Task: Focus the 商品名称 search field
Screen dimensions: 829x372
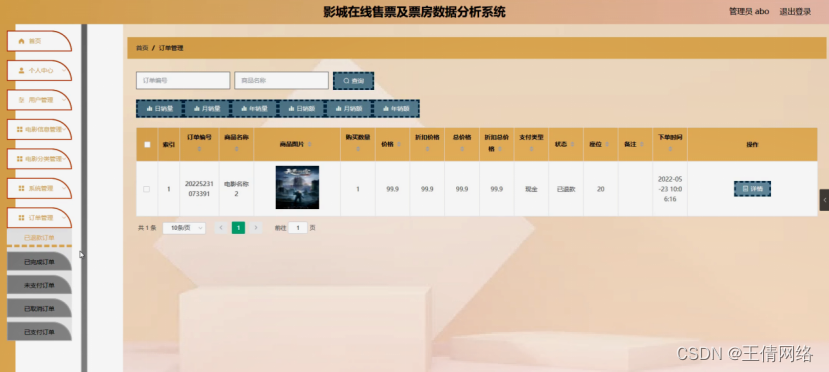Action: (x=281, y=80)
